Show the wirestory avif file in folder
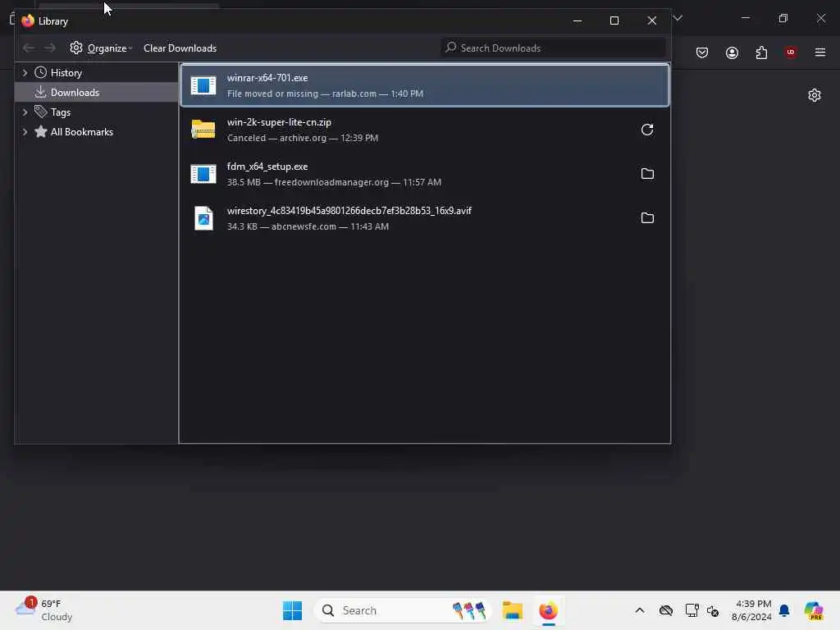Viewport: 840px width, 630px height. [x=647, y=218]
